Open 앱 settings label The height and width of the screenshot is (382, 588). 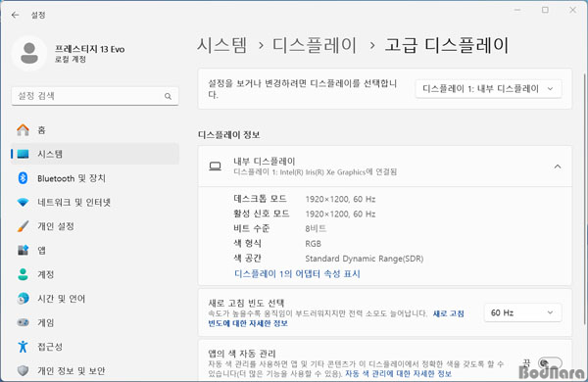point(41,251)
